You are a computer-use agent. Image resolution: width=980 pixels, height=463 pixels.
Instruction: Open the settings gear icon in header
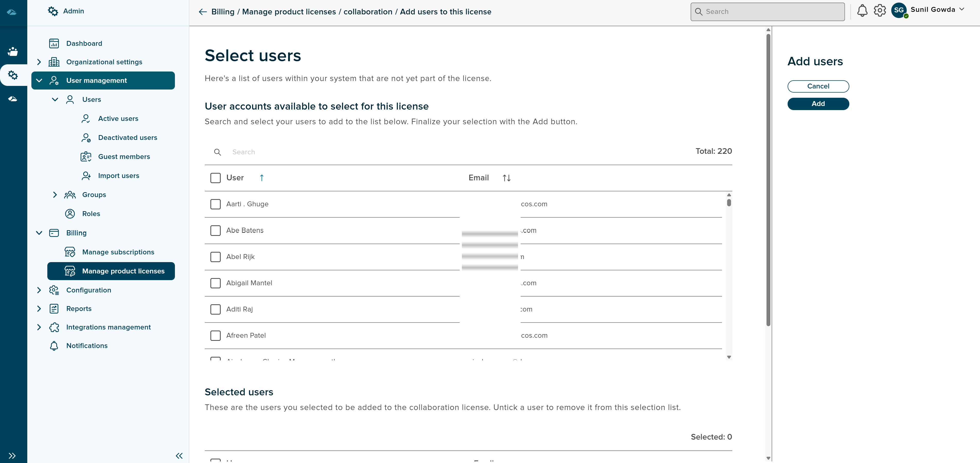tap(880, 11)
